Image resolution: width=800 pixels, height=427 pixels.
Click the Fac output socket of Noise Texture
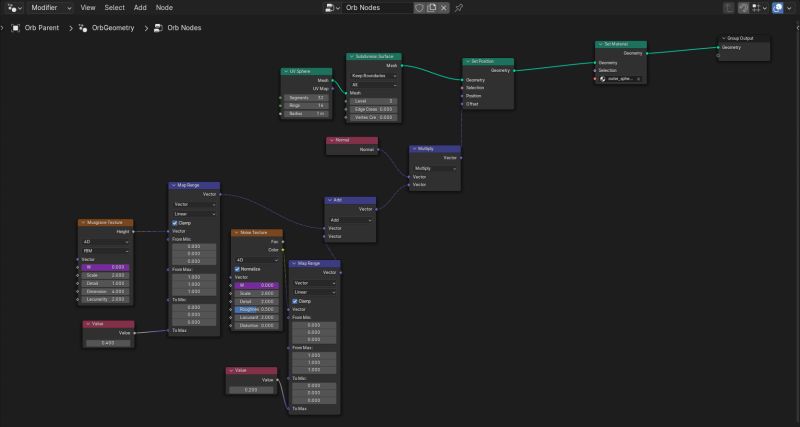pos(283,241)
